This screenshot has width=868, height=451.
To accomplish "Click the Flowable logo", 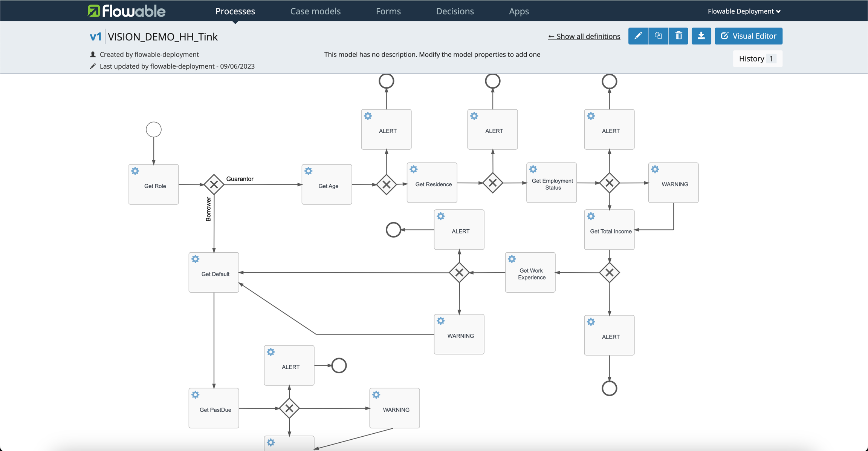I will coord(127,11).
